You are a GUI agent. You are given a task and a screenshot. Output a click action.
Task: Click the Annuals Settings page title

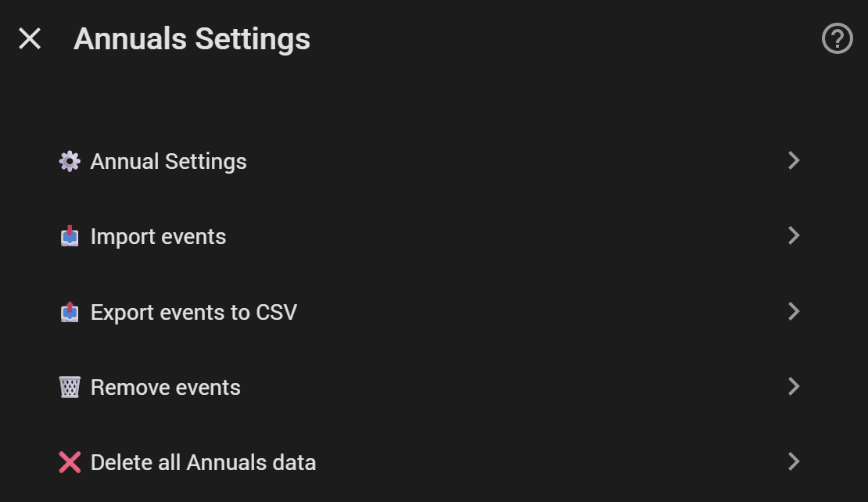click(192, 39)
